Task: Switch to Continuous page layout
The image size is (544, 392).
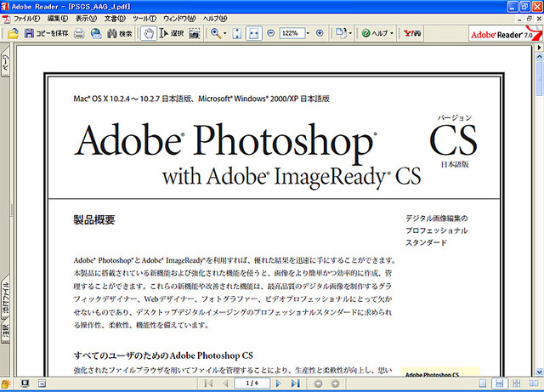Action: (x=500, y=383)
